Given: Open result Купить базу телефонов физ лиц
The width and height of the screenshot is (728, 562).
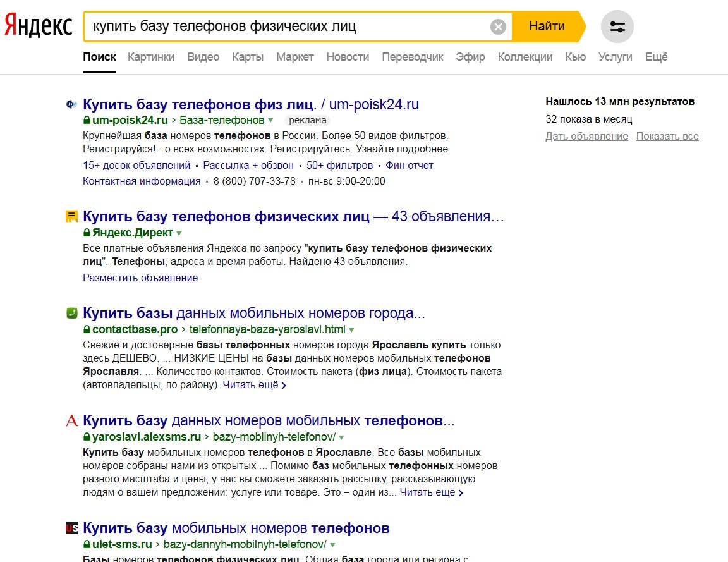Looking at the screenshot, I should 251,104.
